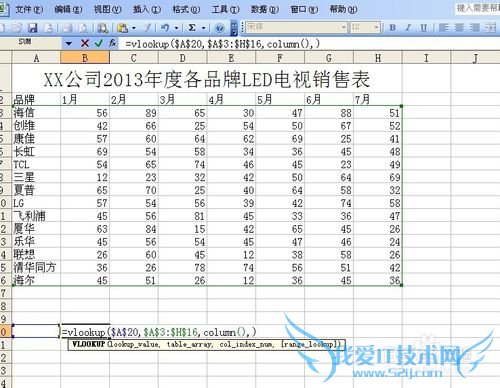Click the Print Preview icon
Image resolution: width=500 pixels, height=388 pixels.
click(x=83, y=28)
